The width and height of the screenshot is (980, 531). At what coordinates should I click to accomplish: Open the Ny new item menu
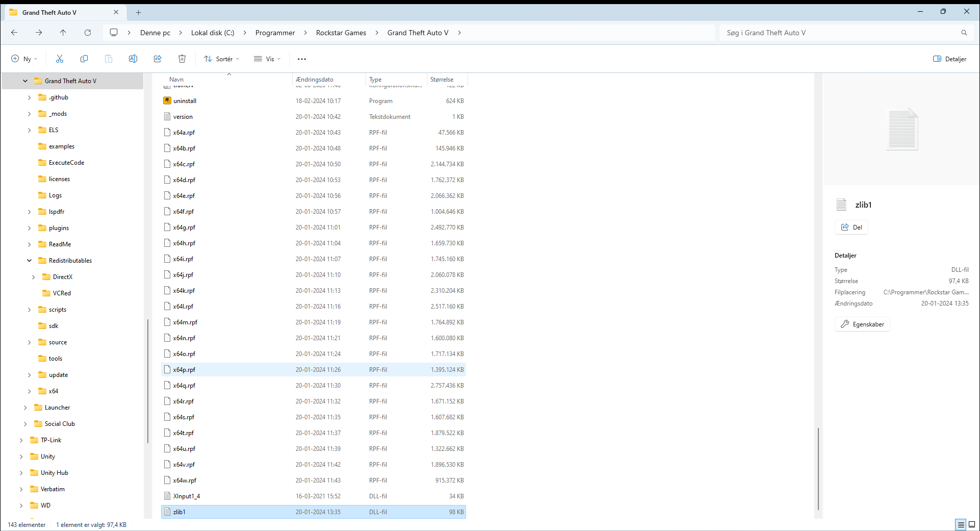(24, 59)
